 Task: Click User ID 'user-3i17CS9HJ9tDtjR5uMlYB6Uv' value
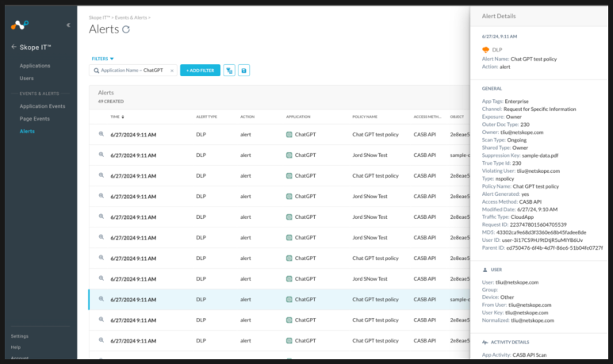pos(542,240)
